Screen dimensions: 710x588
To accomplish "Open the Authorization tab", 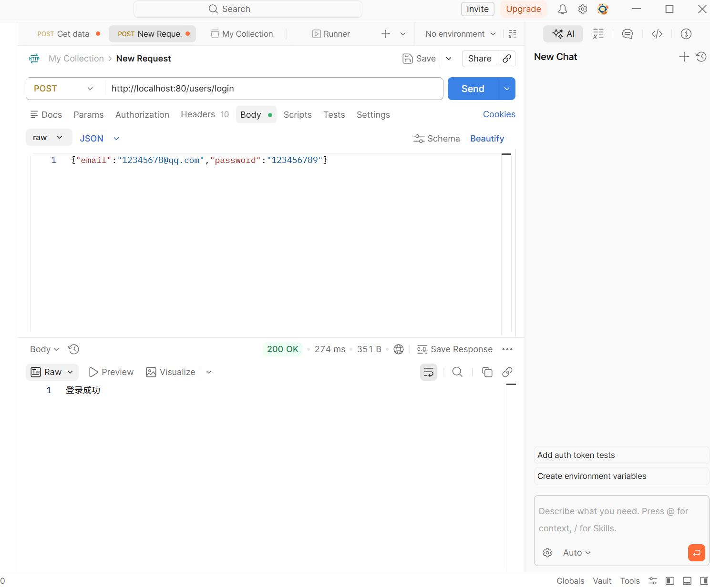I will coord(142,115).
